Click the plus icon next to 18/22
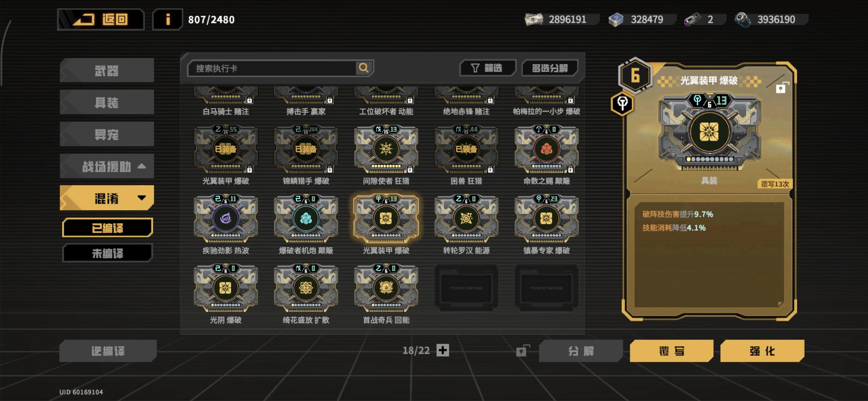The width and height of the screenshot is (868, 401). pyautogui.click(x=442, y=350)
